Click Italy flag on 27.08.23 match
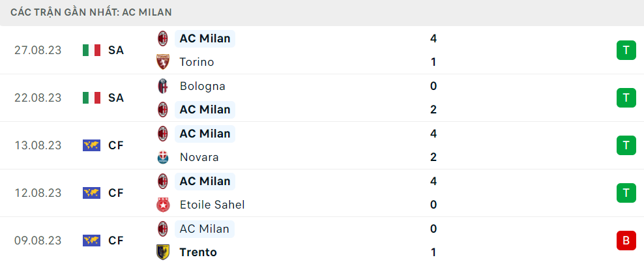This screenshot has height=264, width=644. 92,50
